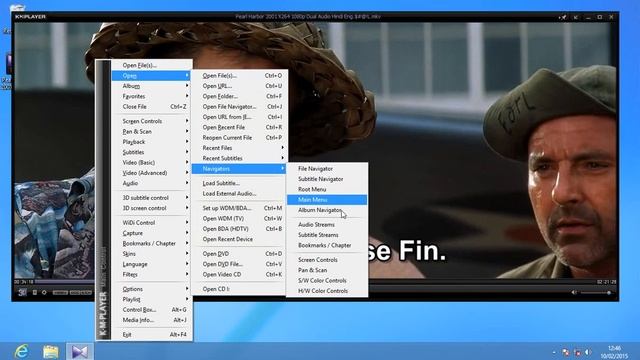The height and width of the screenshot is (360, 640).
Task: Choose Open URL... with Ctrl+U shortcut
Action: (240, 86)
